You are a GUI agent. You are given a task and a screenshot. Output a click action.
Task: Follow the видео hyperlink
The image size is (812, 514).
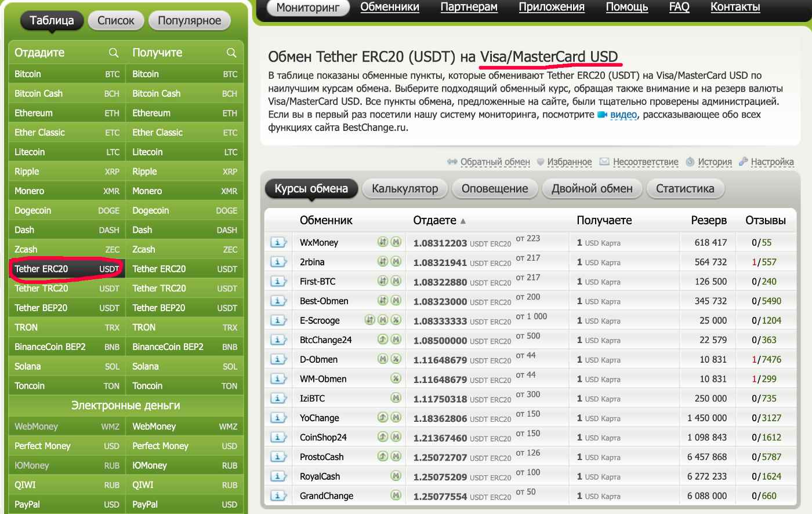[623, 115]
